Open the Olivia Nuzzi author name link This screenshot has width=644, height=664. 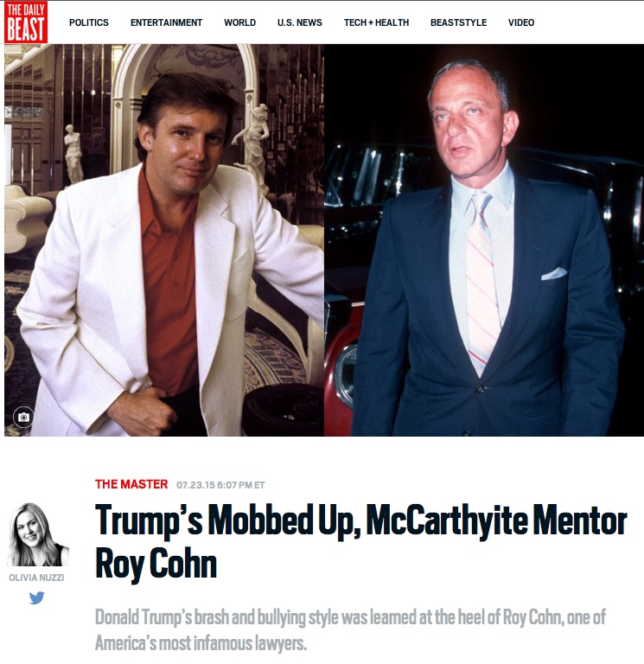[36, 578]
